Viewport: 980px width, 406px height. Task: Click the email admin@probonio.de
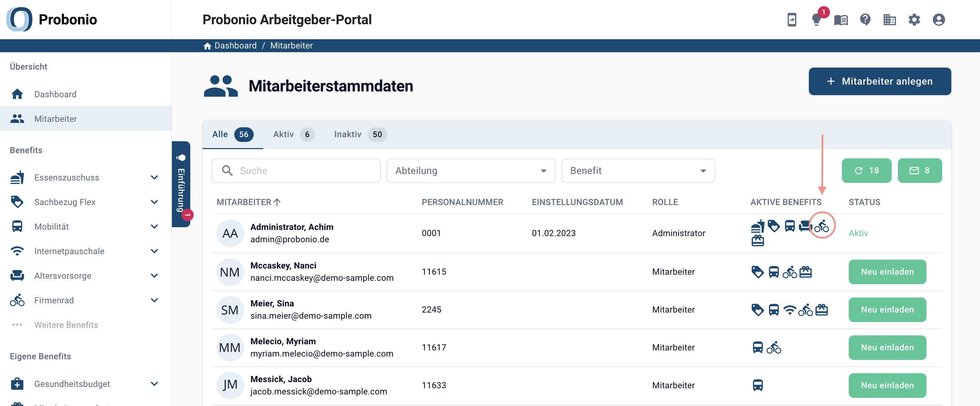coord(289,240)
